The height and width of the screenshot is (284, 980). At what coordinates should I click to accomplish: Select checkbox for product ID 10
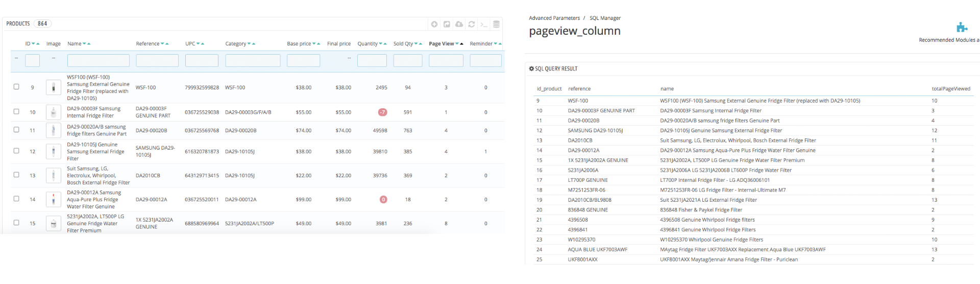pyautogui.click(x=16, y=111)
